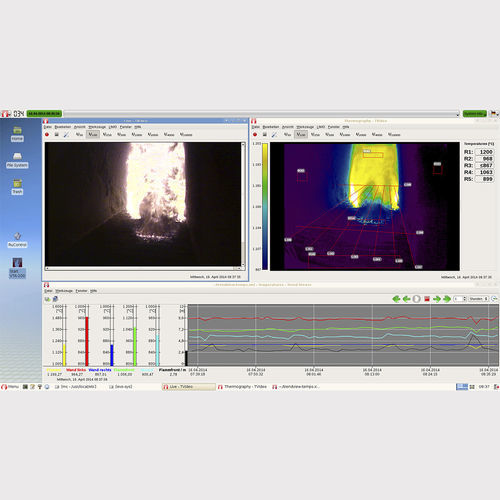Select the blue measuring tool in thermography toolbar

[275, 135]
